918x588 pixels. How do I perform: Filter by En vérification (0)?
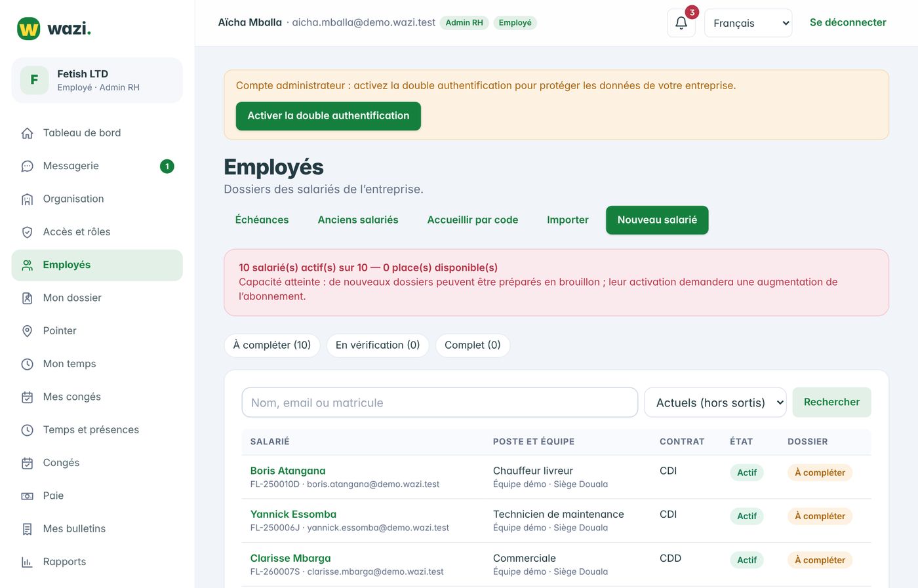point(378,345)
